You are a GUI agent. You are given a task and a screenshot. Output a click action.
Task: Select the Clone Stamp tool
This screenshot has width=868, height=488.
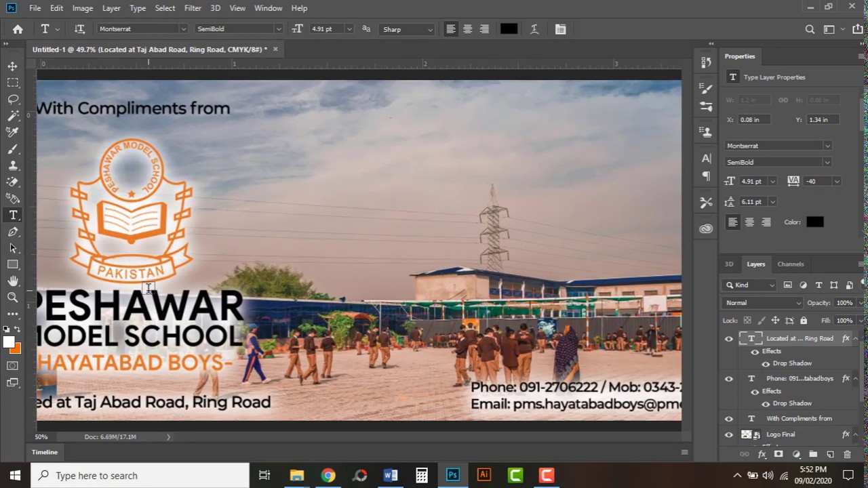[x=13, y=165]
